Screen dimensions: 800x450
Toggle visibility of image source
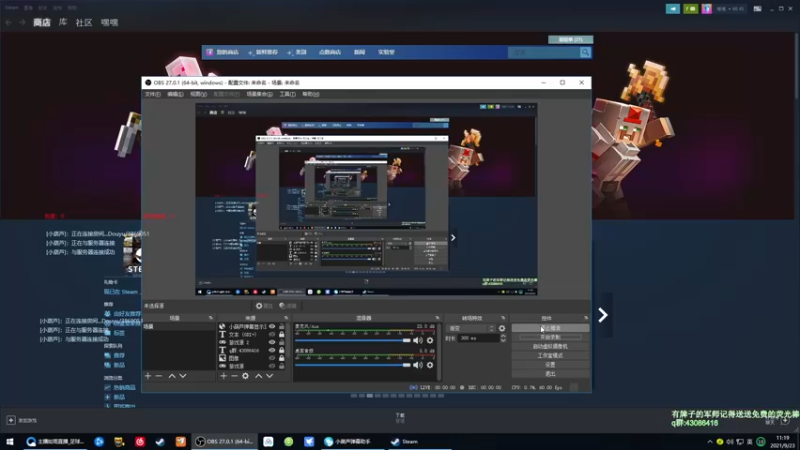(272, 358)
